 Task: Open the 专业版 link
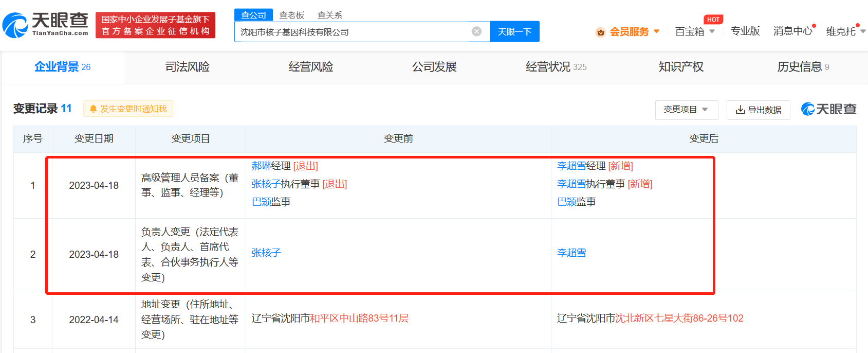[x=745, y=31]
